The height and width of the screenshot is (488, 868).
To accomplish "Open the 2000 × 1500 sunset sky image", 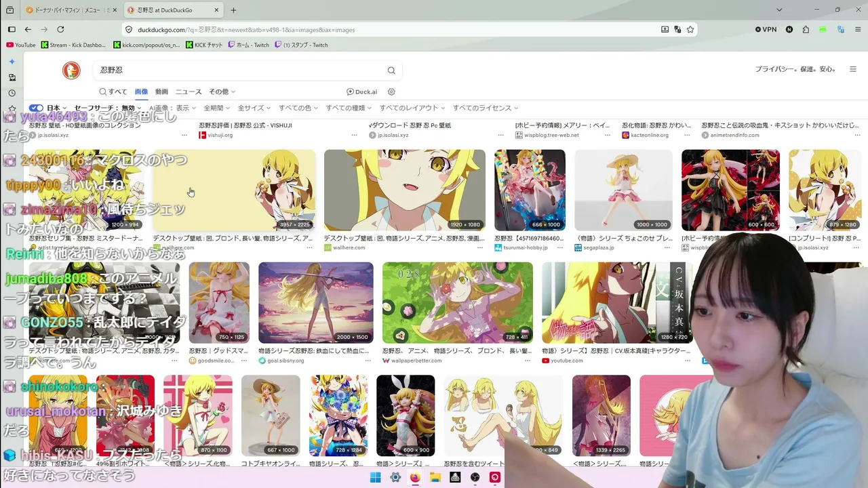I will click(316, 303).
